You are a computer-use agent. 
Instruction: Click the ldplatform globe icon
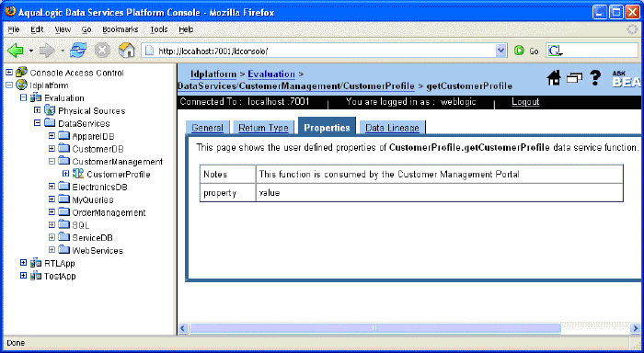(21, 85)
